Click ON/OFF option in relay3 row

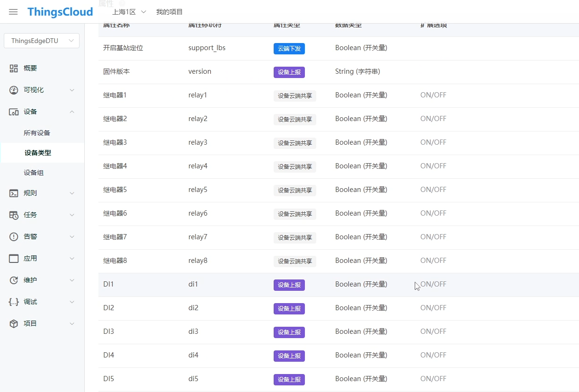(433, 142)
